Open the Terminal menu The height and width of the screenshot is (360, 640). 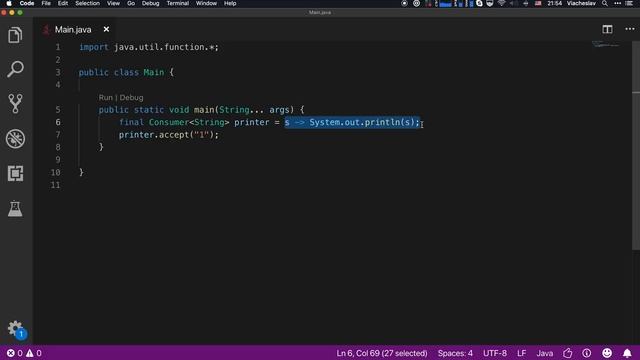178,3
